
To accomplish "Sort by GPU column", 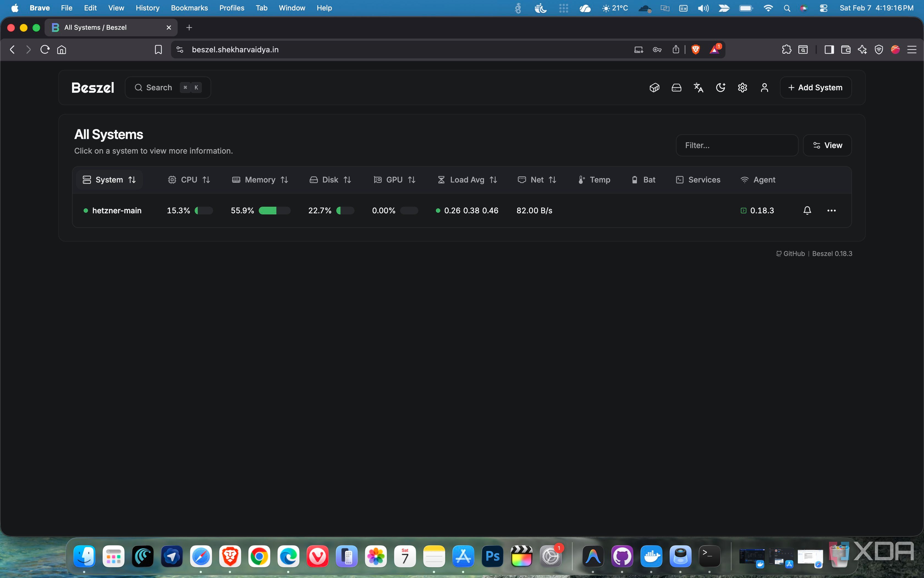I will tap(394, 180).
